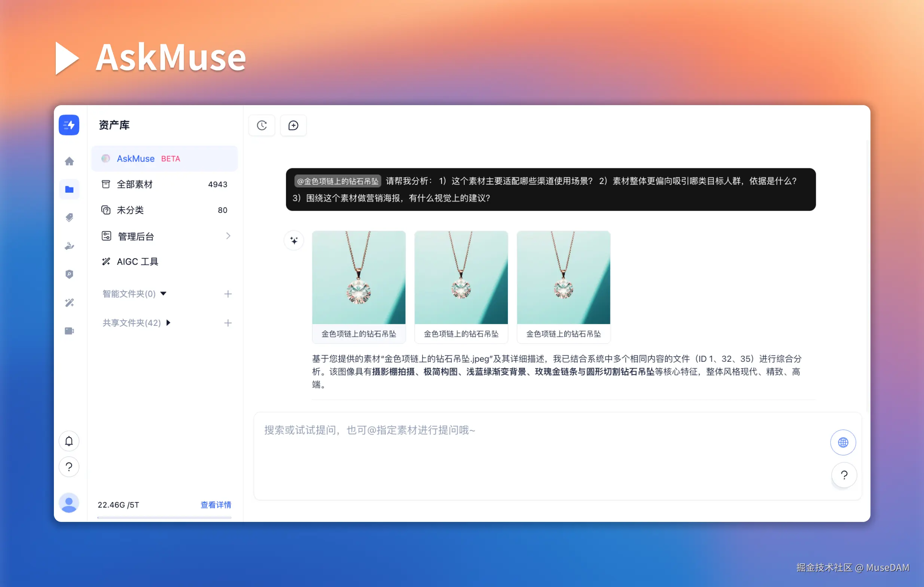
Task: Toggle web search with the globe icon
Action: pos(843,442)
